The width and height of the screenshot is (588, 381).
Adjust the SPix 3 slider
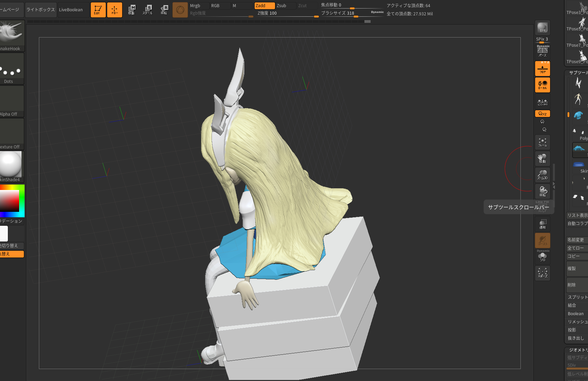click(542, 40)
